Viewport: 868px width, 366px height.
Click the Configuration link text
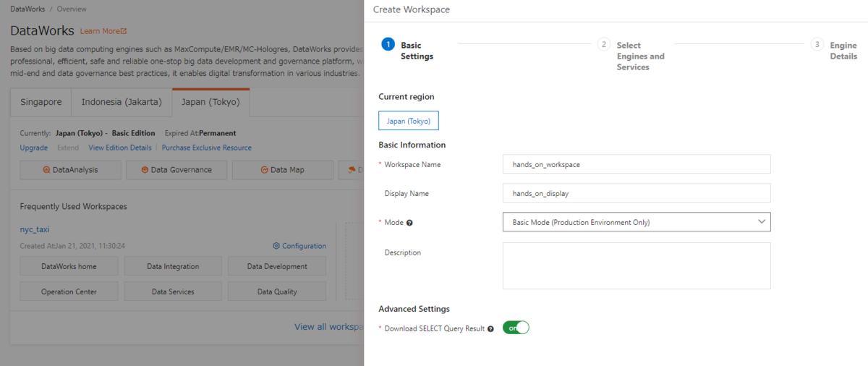coord(304,246)
